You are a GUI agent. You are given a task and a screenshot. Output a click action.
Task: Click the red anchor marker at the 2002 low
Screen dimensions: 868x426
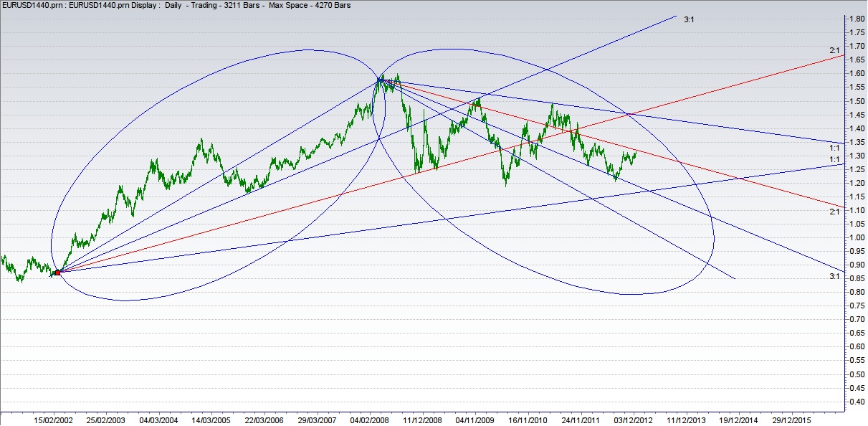57,272
